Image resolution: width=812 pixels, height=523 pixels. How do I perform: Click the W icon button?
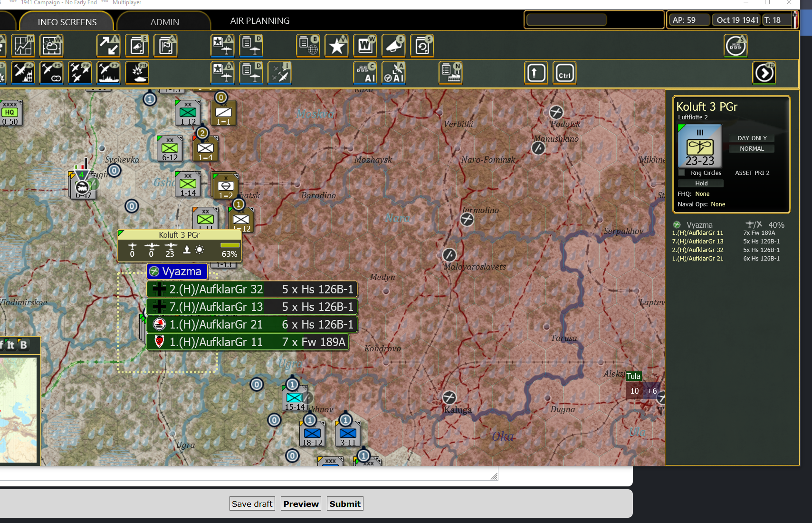(365, 46)
